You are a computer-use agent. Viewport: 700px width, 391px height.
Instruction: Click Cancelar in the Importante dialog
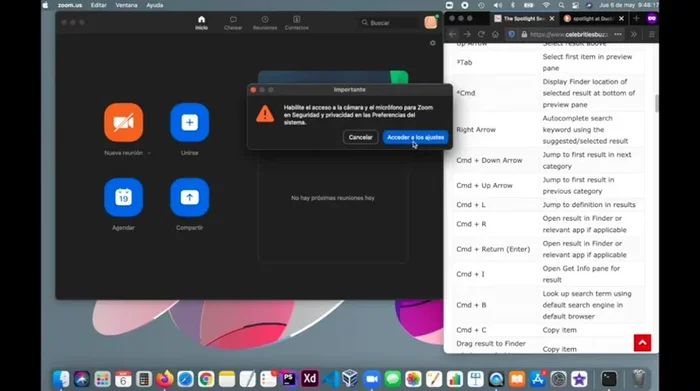[x=360, y=137]
